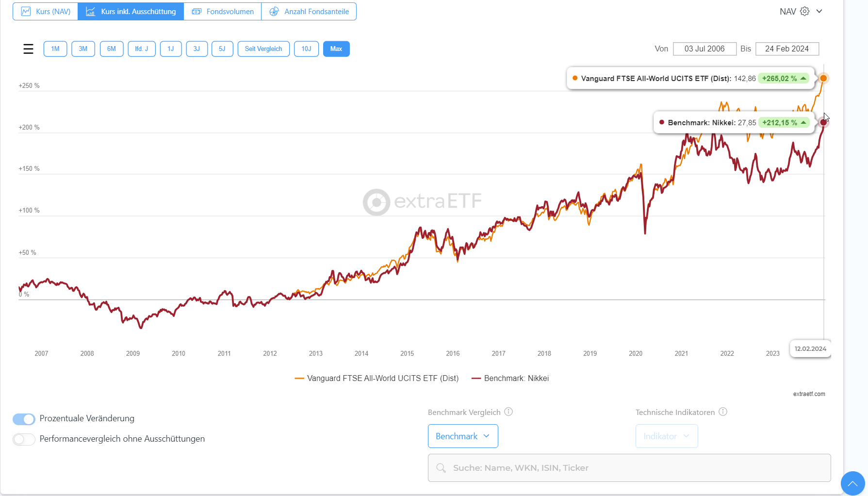Viewport: 868px width, 496px height.
Task: Expand the NAV chevron dropdown
Action: click(x=819, y=11)
